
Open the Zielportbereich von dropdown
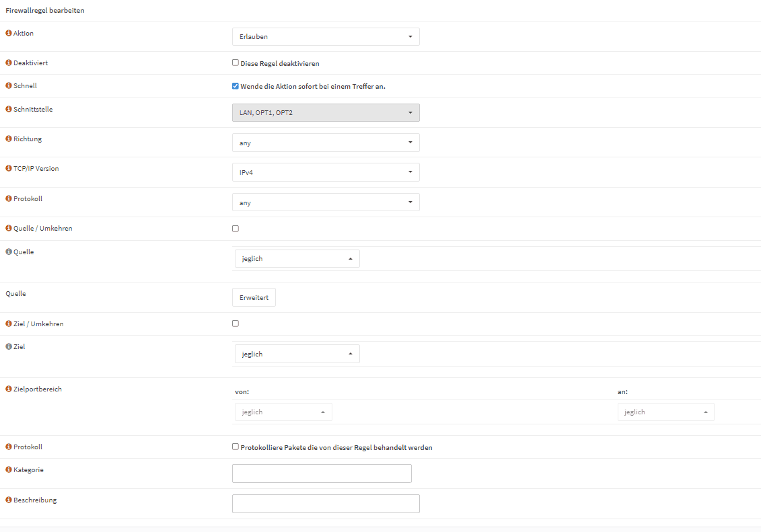283,412
